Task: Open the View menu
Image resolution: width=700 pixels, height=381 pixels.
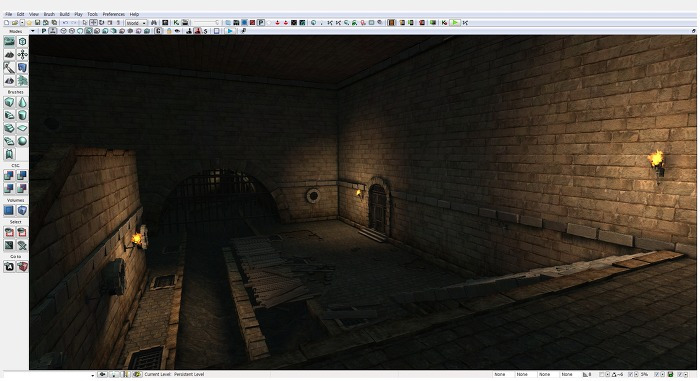Action: (34, 14)
